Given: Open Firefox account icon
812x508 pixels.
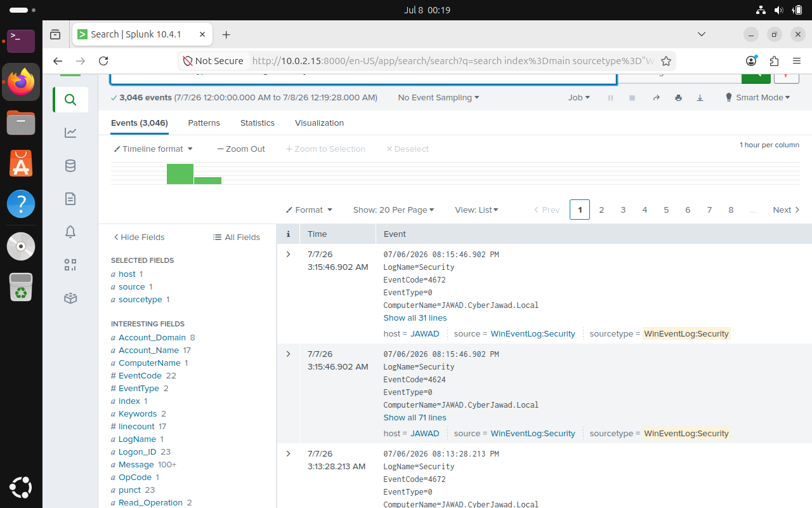Looking at the screenshot, I should [751, 61].
